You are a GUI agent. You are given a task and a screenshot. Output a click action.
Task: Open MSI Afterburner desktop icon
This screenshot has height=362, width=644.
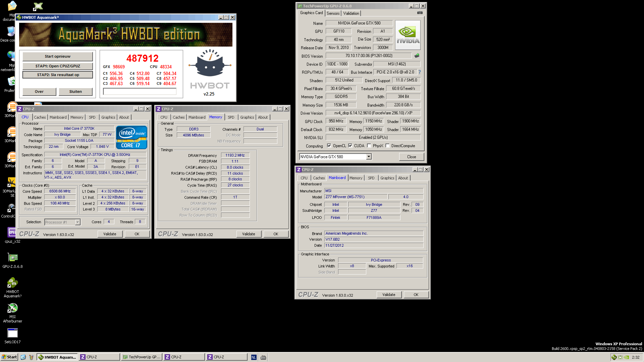(12, 308)
